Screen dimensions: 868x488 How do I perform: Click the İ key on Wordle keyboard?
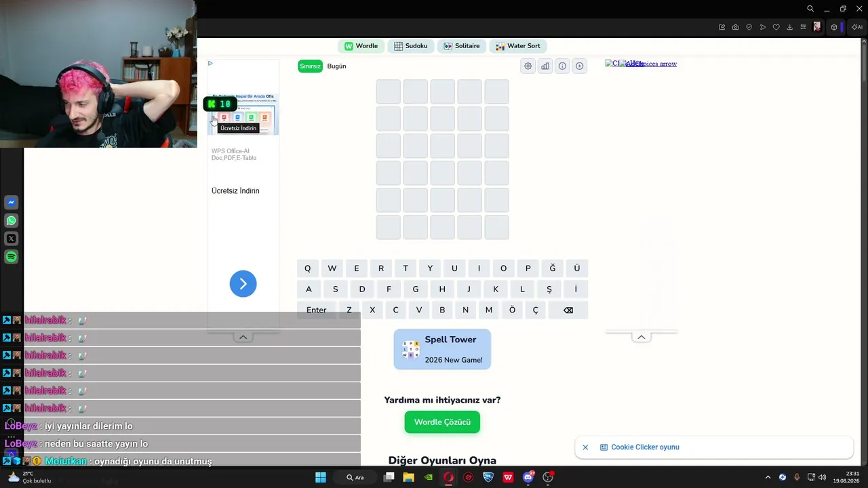click(x=576, y=289)
